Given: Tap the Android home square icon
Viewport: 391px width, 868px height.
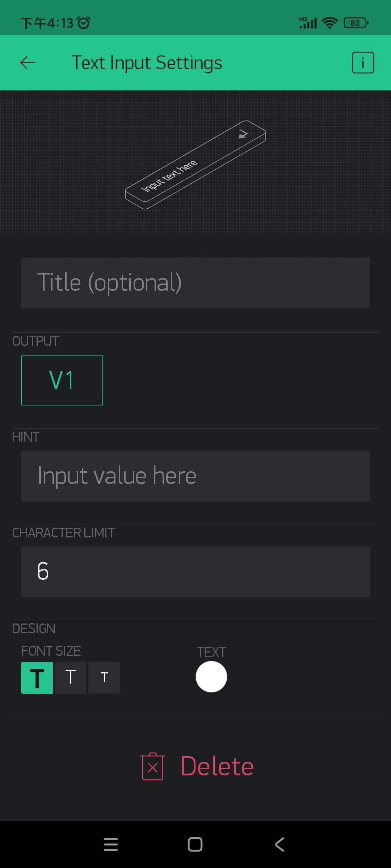Looking at the screenshot, I should (x=195, y=844).
